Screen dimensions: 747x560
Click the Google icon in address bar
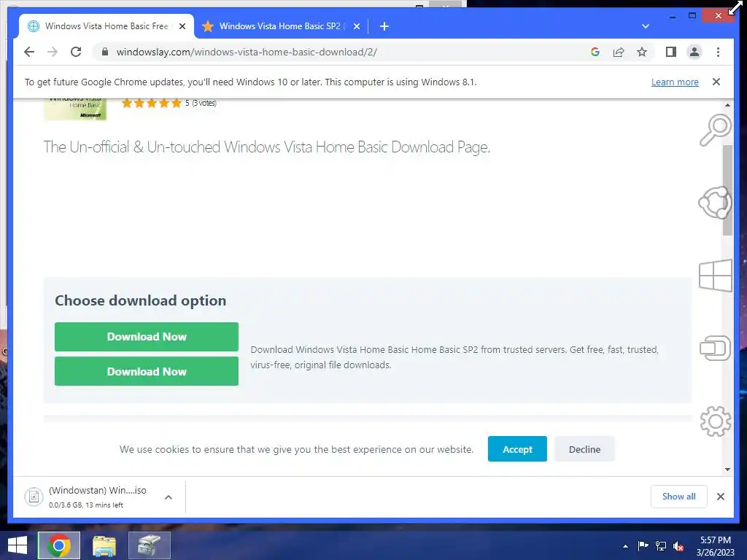595,52
